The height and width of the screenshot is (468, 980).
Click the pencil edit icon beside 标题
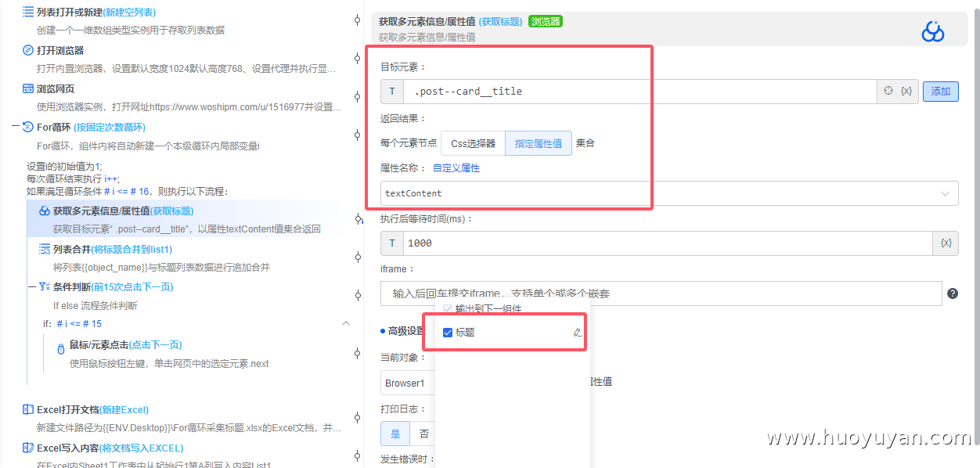pyautogui.click(x=577, y=333)
